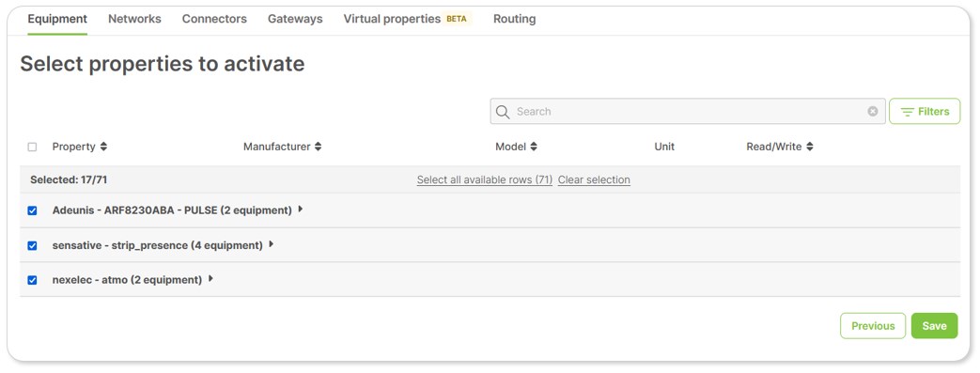Sort by Read/Write column arrows

coord(810,147)
